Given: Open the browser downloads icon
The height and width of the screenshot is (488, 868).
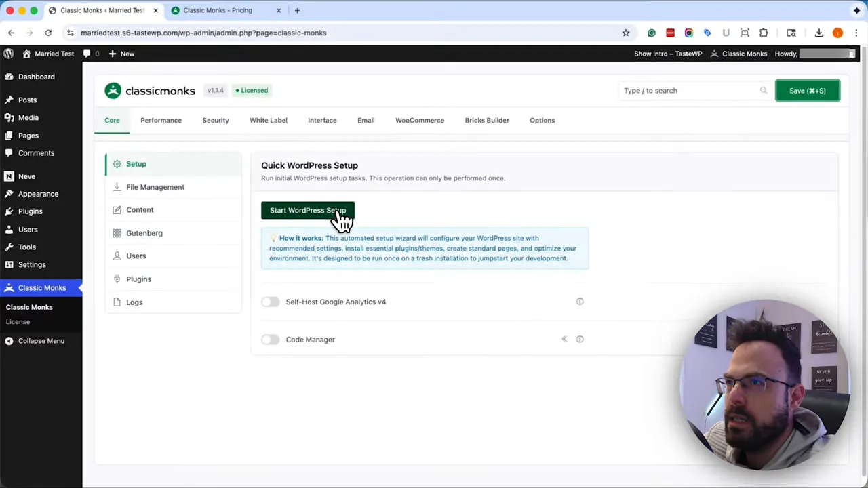Looking at the screenshot, I should (x=818, y=33).
